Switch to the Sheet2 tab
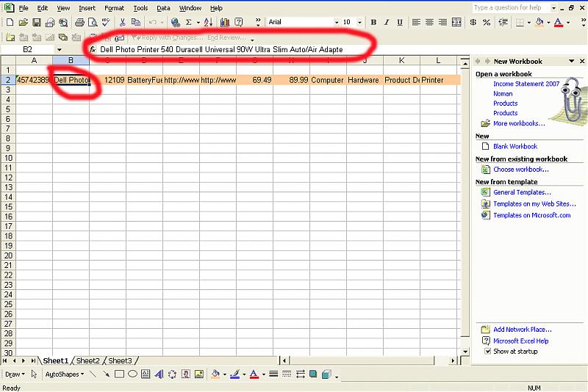This screenshot has height=392, width=588. (88, 360)
